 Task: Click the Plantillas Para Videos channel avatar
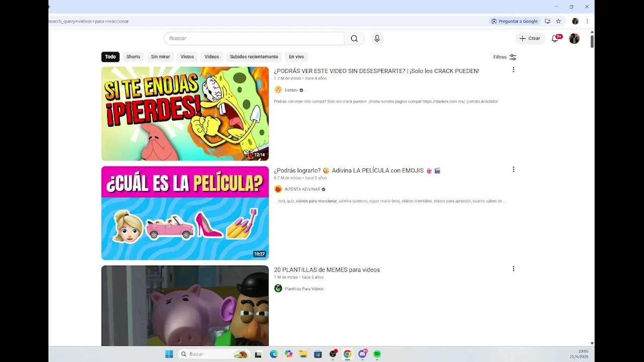278,288
